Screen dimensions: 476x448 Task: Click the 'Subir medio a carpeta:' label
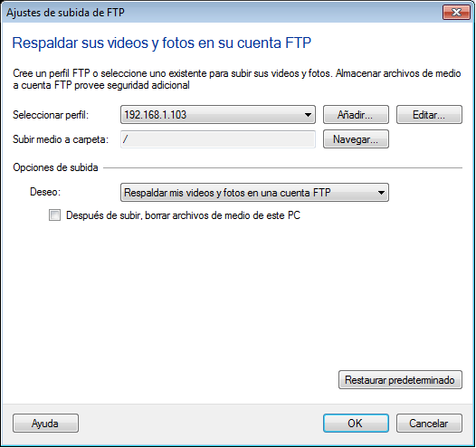pyautogui.click(x=61, y=139)
